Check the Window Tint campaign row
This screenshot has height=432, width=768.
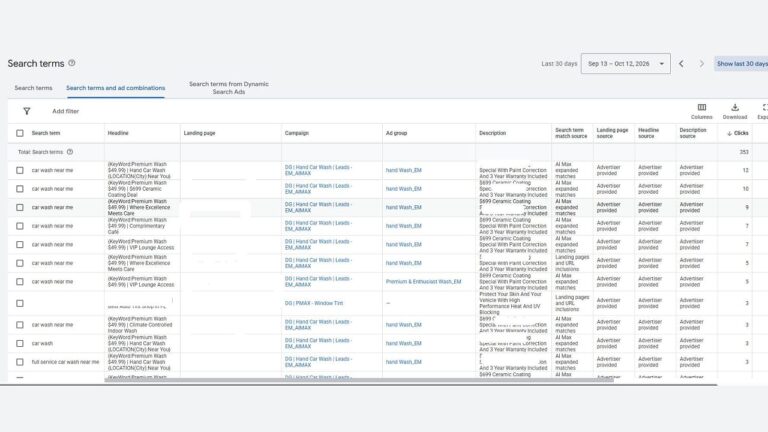click(x=20, y=304)
